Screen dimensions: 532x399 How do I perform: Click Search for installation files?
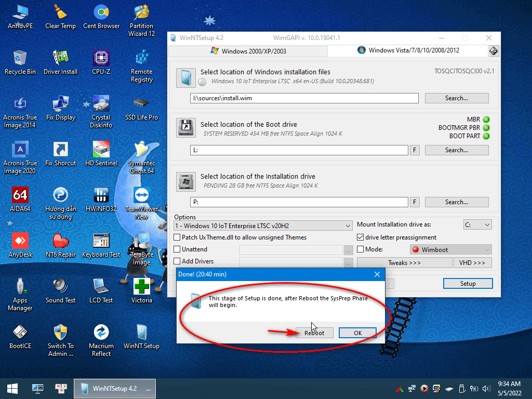point(456,98)
